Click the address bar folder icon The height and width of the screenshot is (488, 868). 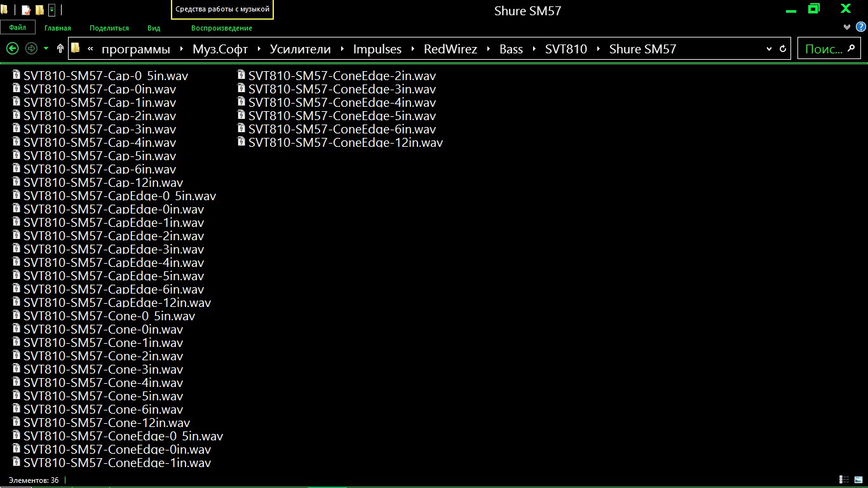pos(75,48)
